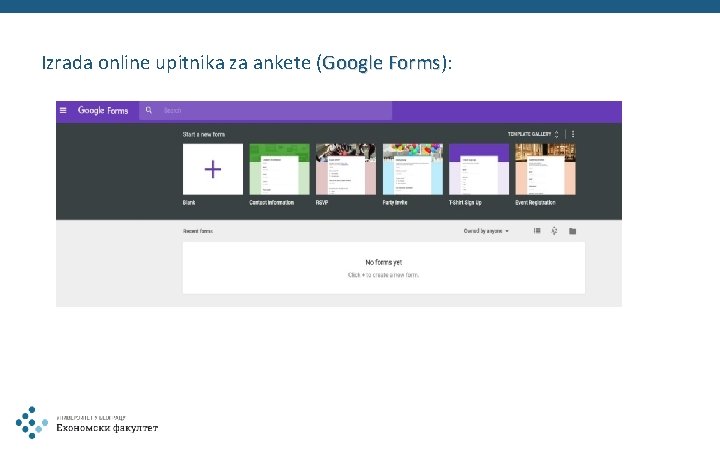Expand the Template Gallery
720x450 pixels.
533,134
